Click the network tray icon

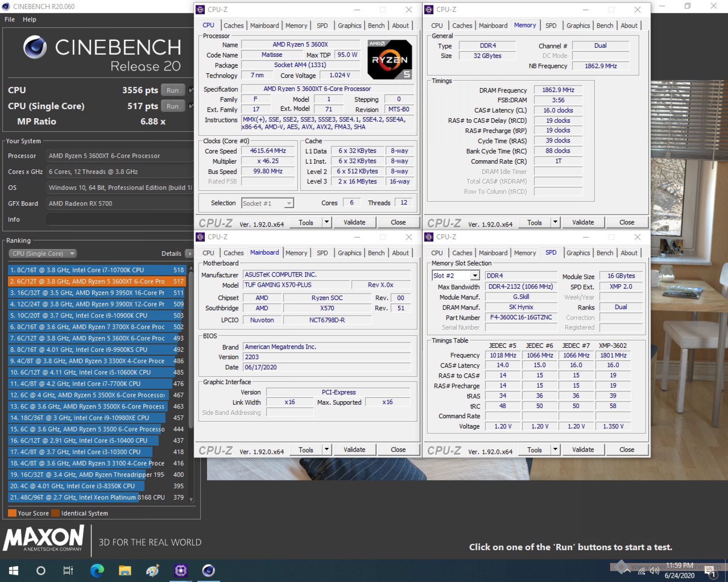641,571
